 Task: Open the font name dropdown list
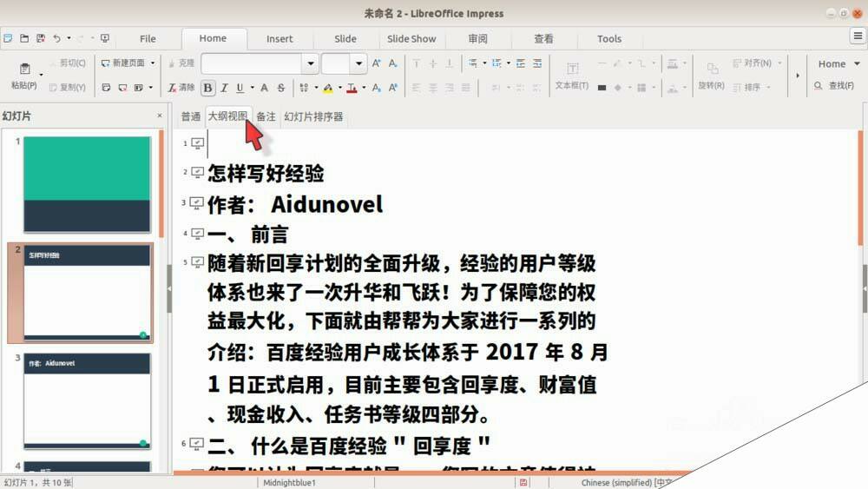(x=311, y=63)
